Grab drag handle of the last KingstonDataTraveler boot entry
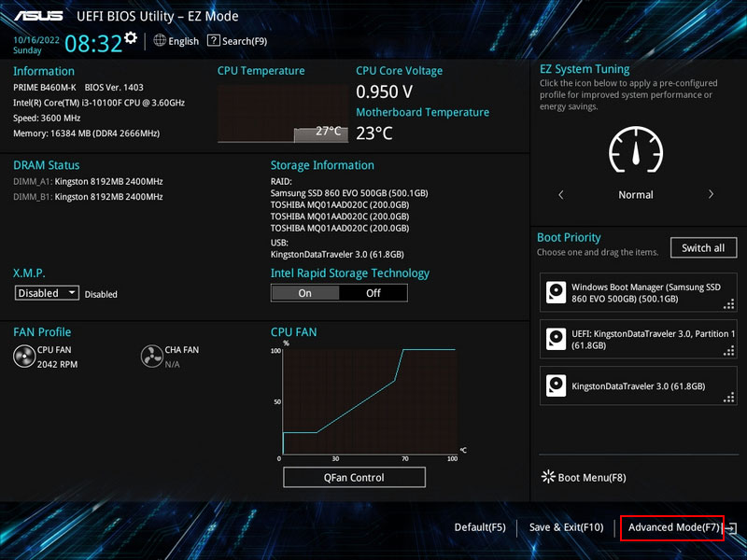This screenshot has height=560, width=747. pos(729,398)
